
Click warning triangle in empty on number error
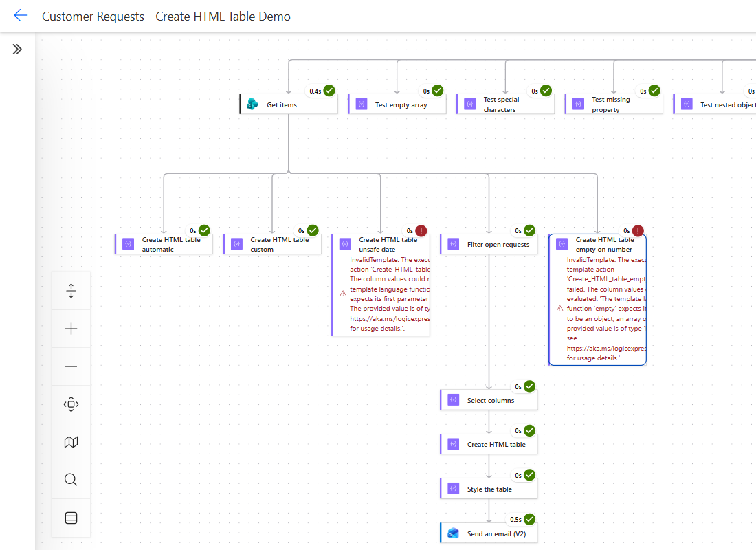coord(559,309)
